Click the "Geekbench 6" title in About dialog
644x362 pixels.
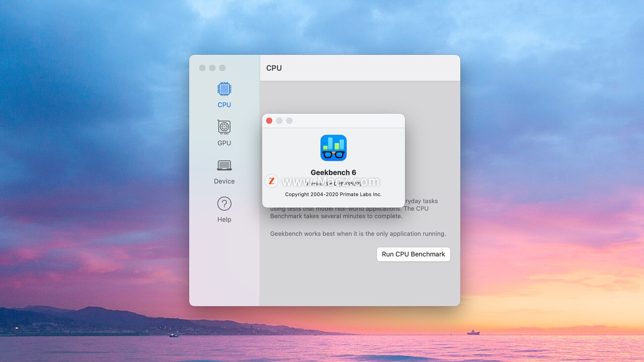point(333,172)
